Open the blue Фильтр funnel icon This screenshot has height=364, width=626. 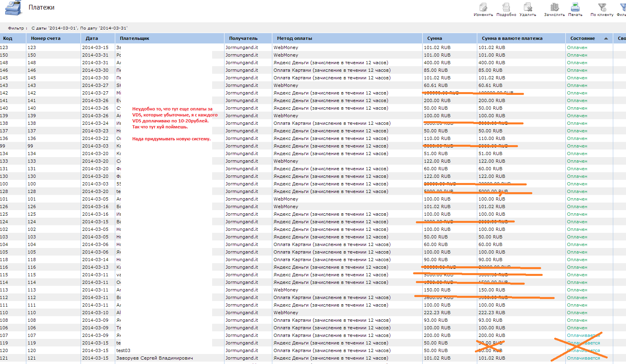[622, 8]
